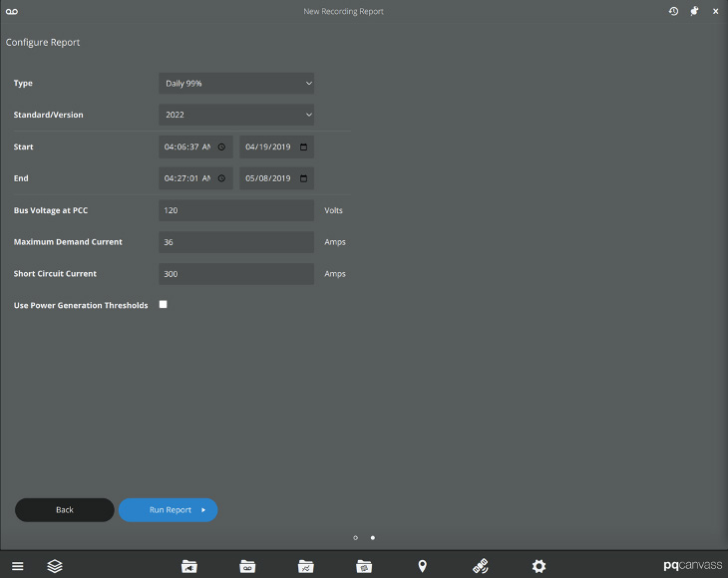Expand the Type dropdown showing Daily 99%
Viewport: 728px width, 578px height.
236,84
